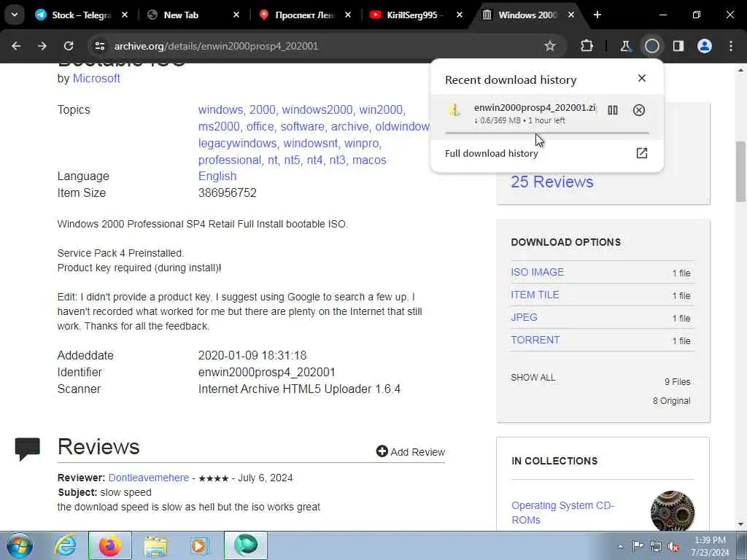This screenshot has width=747, height=560.
Task: Click the Action Center flag tray icon
Action: click(638, 546)
